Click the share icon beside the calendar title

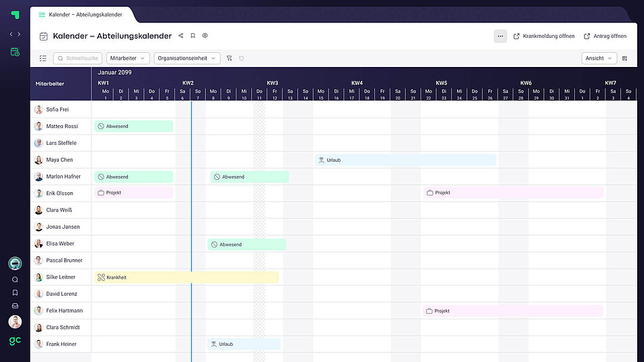[181, 36]
